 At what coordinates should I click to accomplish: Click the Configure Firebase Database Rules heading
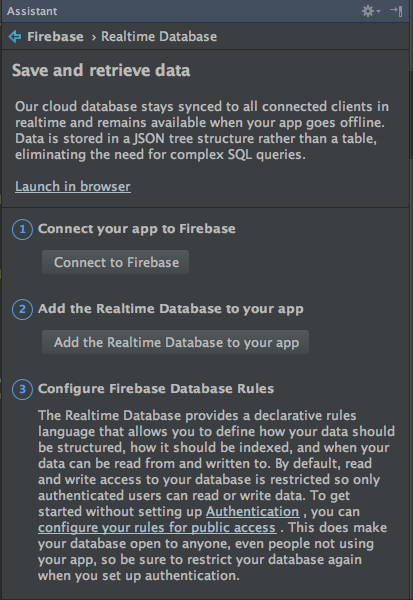pos(156,389)
